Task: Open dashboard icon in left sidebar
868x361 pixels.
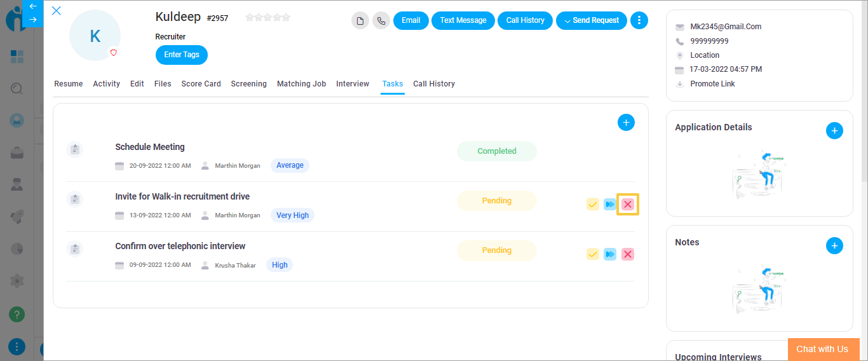Action: pyautogui.click(x=17, y=57)
